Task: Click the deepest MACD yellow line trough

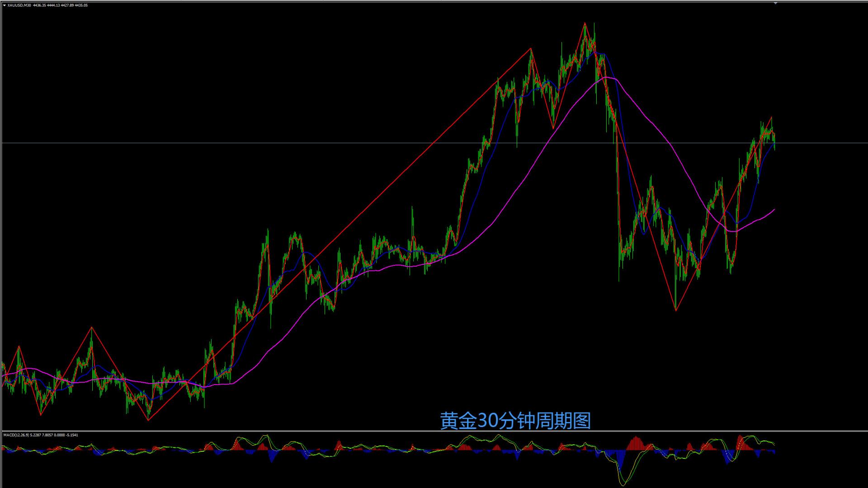Action: click(x=623, y=485)
